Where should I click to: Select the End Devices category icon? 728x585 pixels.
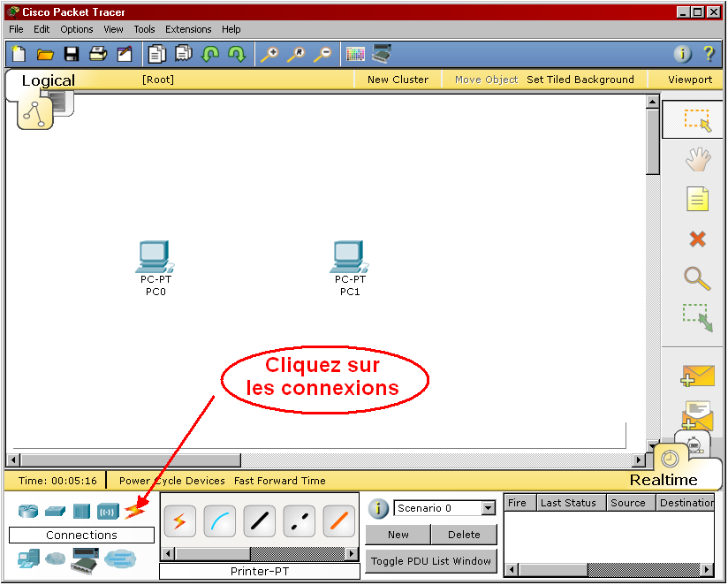(x=29, y=559)
